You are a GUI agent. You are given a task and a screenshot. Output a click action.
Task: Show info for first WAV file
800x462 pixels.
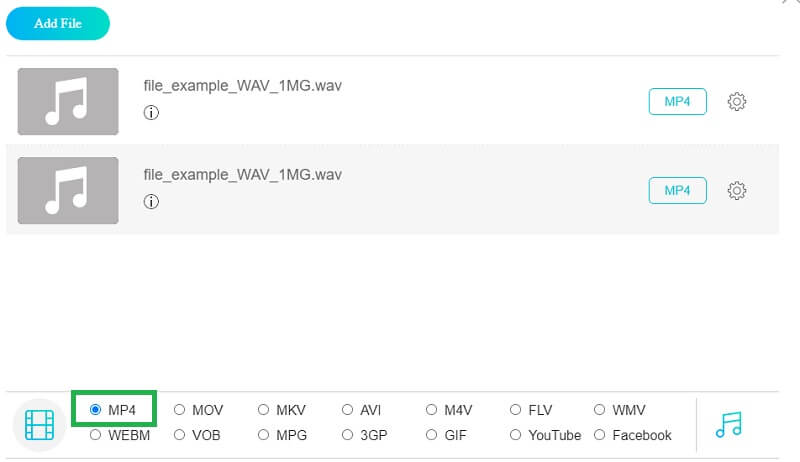(x=151, y=113)
